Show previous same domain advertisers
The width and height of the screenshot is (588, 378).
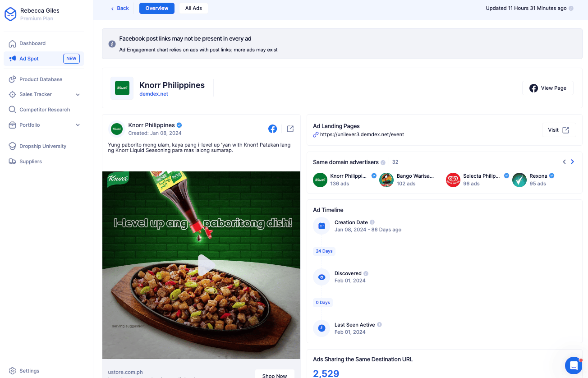[x=564, y=162]
